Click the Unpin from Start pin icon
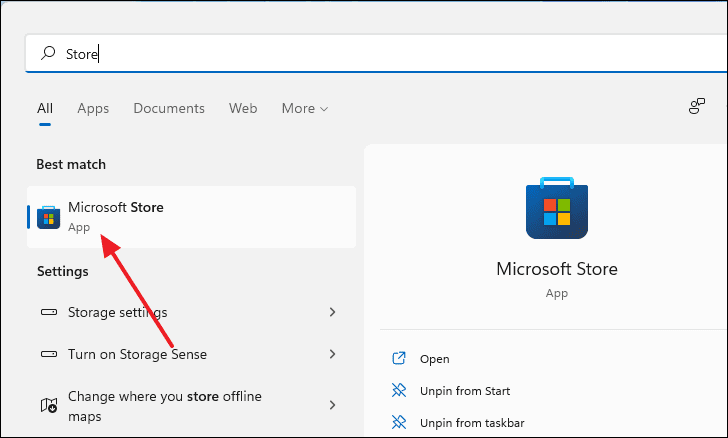 [399, 390]
